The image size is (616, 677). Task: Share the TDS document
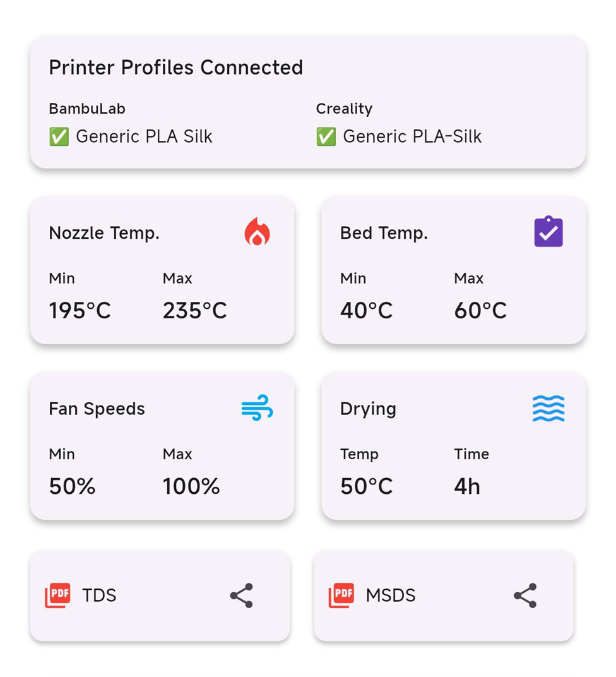[241, 596]
